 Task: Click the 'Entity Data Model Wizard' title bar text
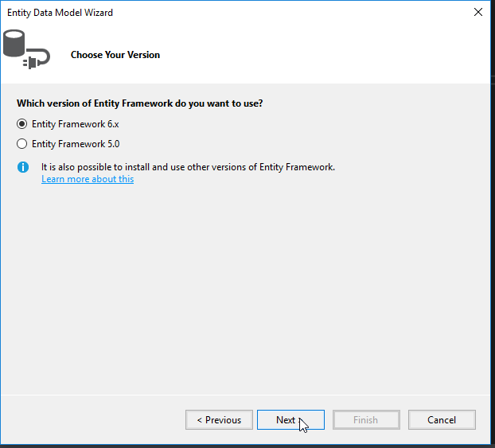click(60, 13)
